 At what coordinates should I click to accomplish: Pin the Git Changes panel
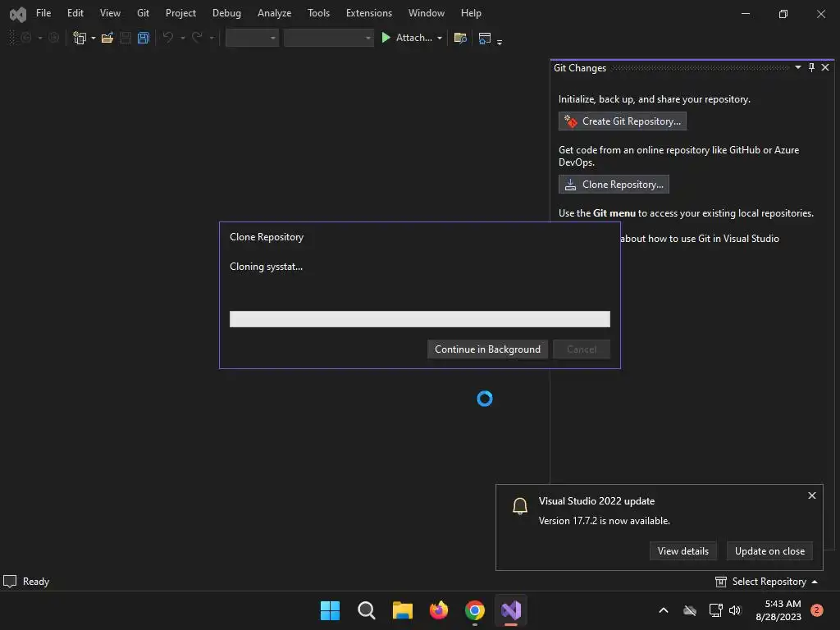pyautogui.click(x=811, y=67)
